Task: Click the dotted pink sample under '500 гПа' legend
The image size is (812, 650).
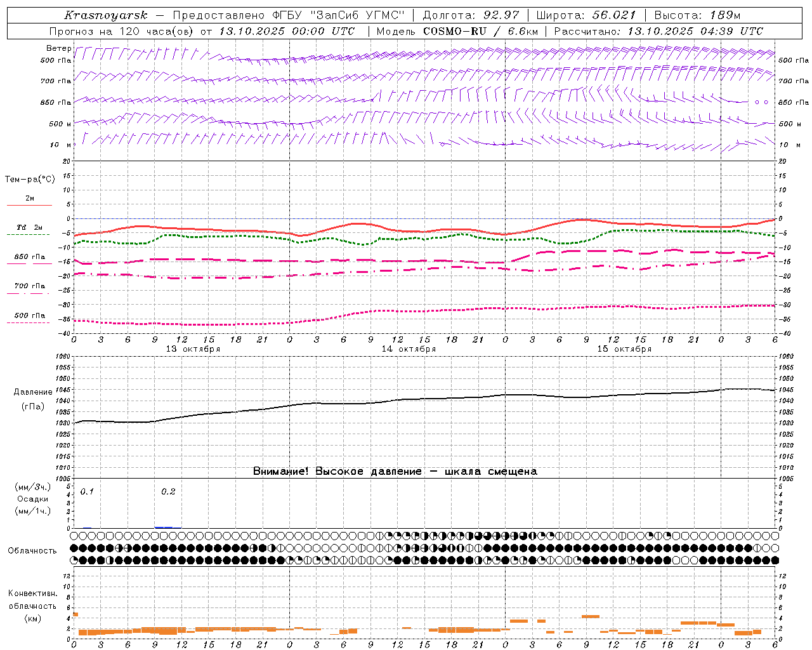Action: tap(29, 323)
